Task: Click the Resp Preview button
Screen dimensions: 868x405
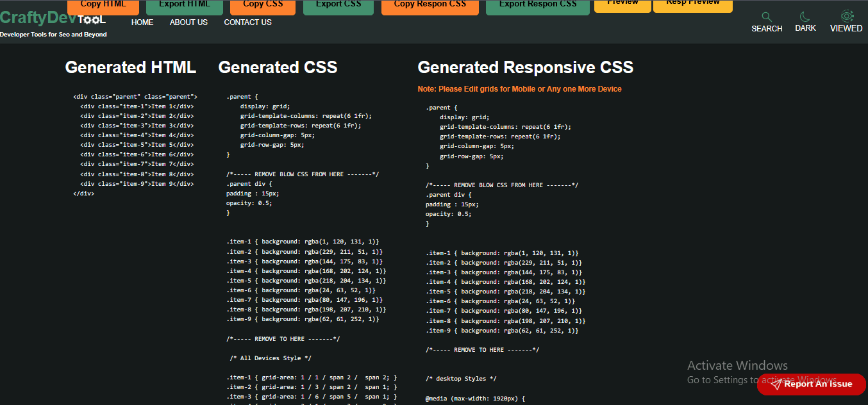Action: [693, 5]
